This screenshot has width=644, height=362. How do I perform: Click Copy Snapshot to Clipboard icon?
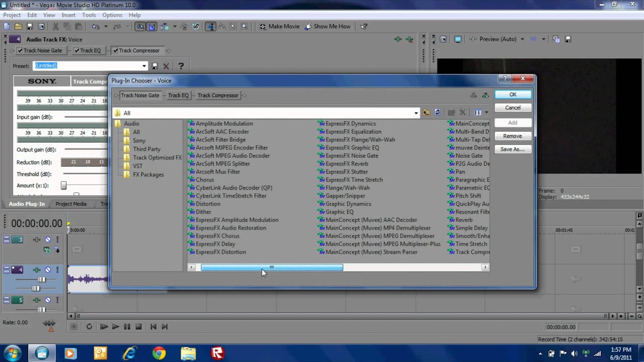click(x=556, y=39)
